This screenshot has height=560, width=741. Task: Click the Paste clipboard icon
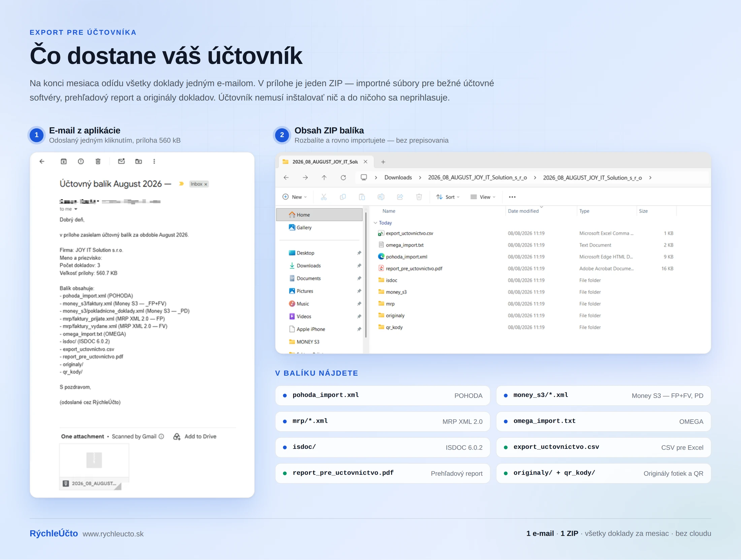coord(362,197)
